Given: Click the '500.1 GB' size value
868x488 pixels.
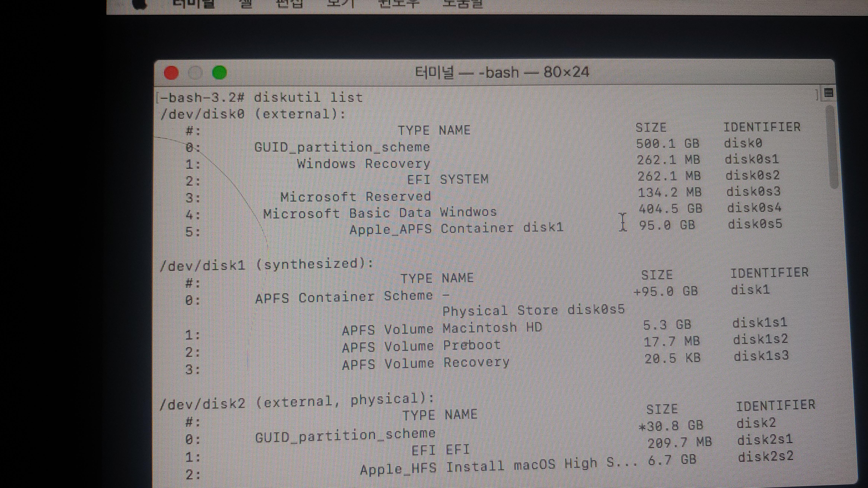Looking at the screenshot, I should click(668, 144).
